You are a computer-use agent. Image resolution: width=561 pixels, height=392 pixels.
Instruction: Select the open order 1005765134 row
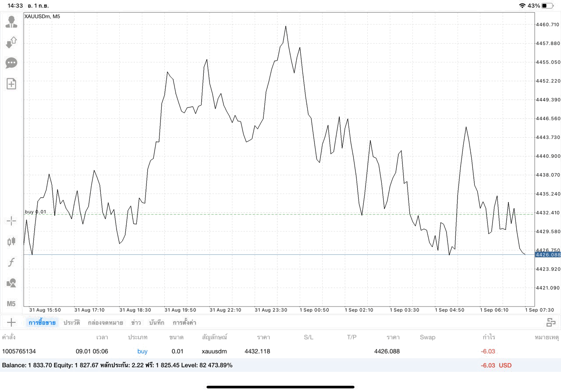point(280,351)
